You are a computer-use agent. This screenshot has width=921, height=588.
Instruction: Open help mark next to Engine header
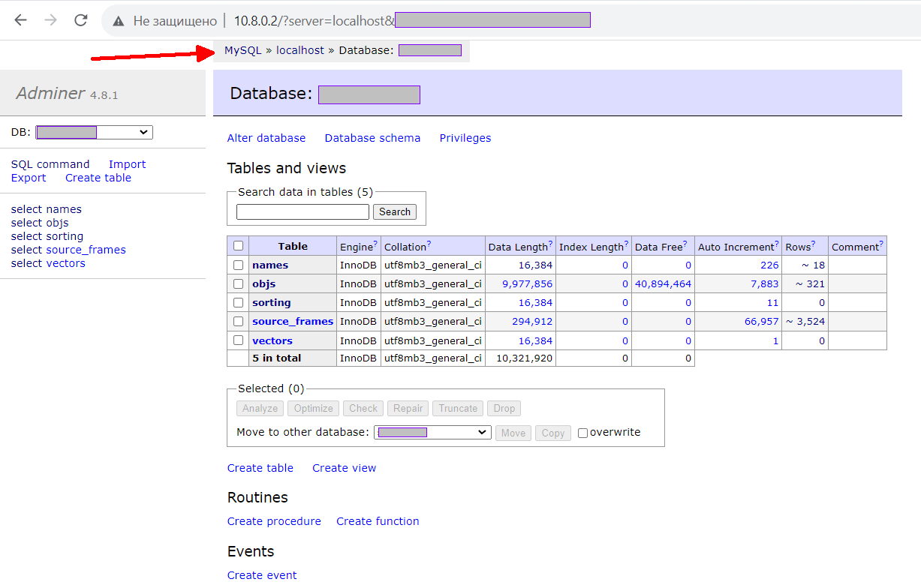[375, 244]
